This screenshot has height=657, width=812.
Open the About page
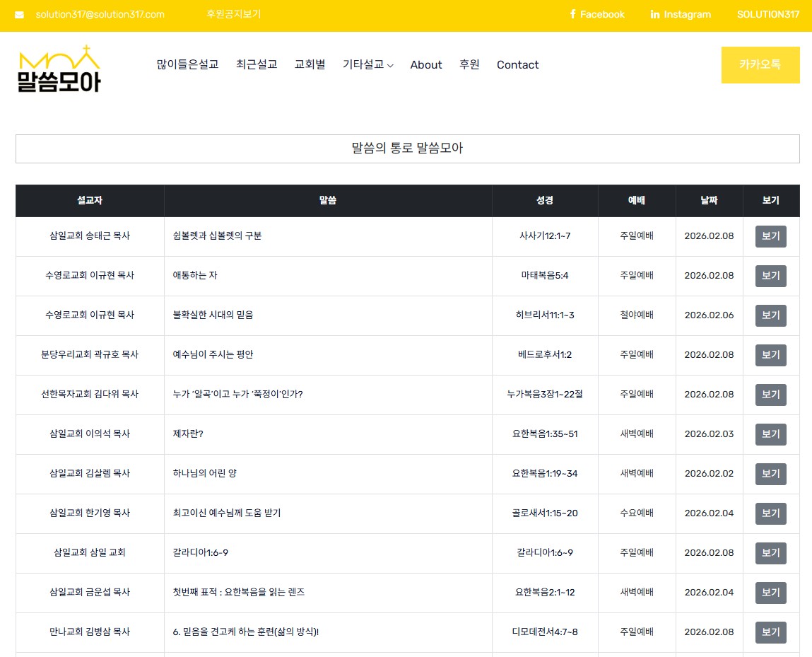426,65
